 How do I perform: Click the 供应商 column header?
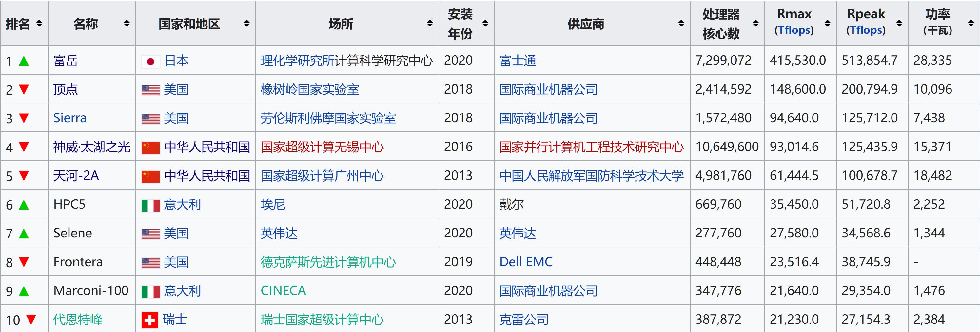[585, 24]
